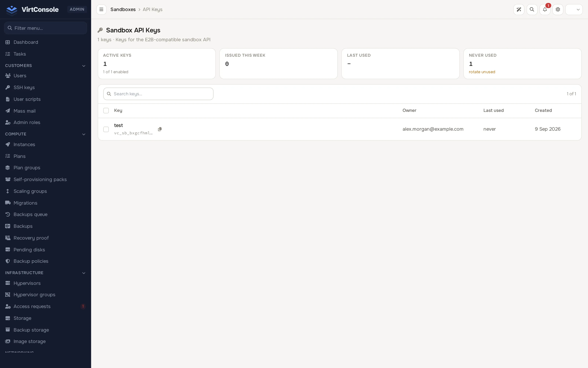Viewport: 588px width, 368px height.
Task: Open the Dashboard menu item
Action: pyautogui.click(x=45, y=42)
